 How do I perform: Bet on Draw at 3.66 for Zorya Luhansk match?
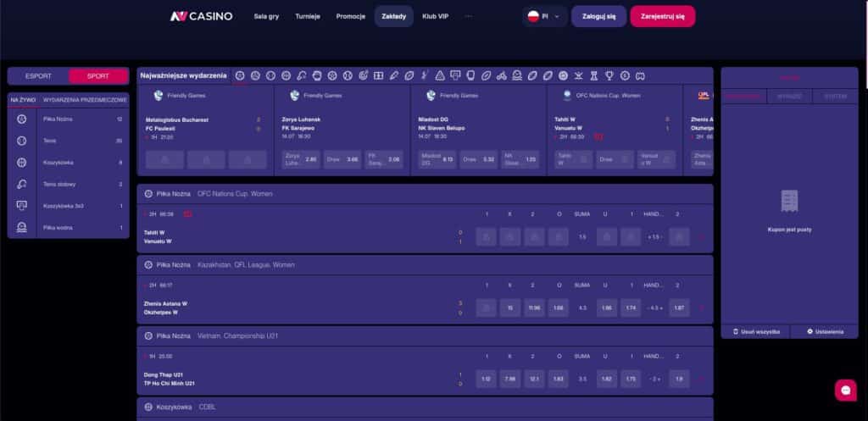point(342,159)
